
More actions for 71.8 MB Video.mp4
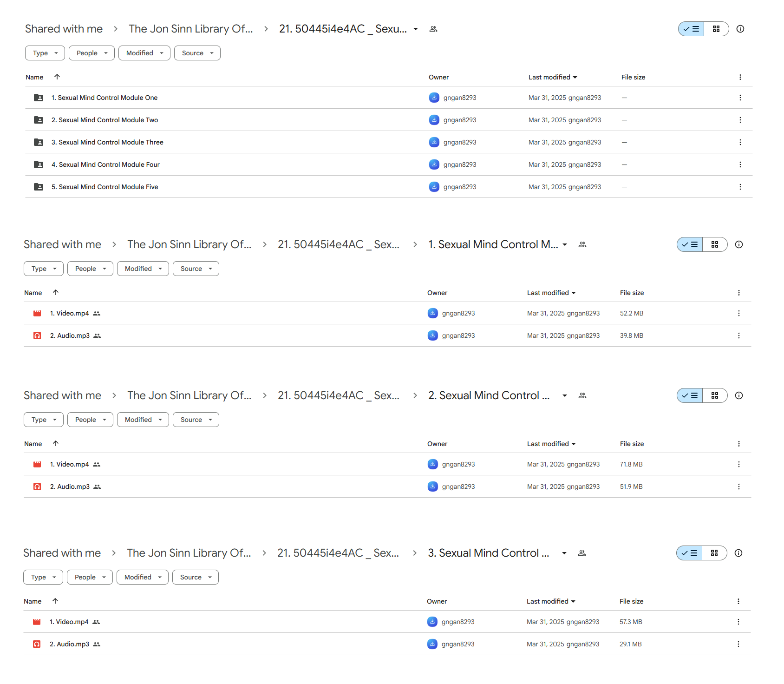(x=738, y=464)
